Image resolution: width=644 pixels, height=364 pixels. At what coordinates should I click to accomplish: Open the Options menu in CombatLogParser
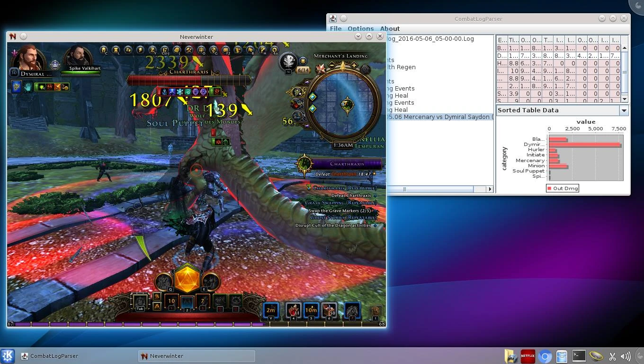tap(360, 28)
